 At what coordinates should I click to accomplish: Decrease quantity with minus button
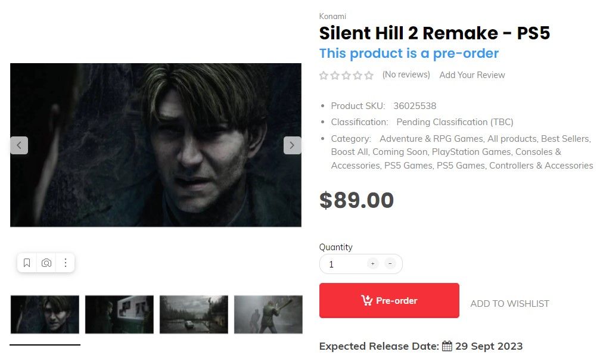390,263
